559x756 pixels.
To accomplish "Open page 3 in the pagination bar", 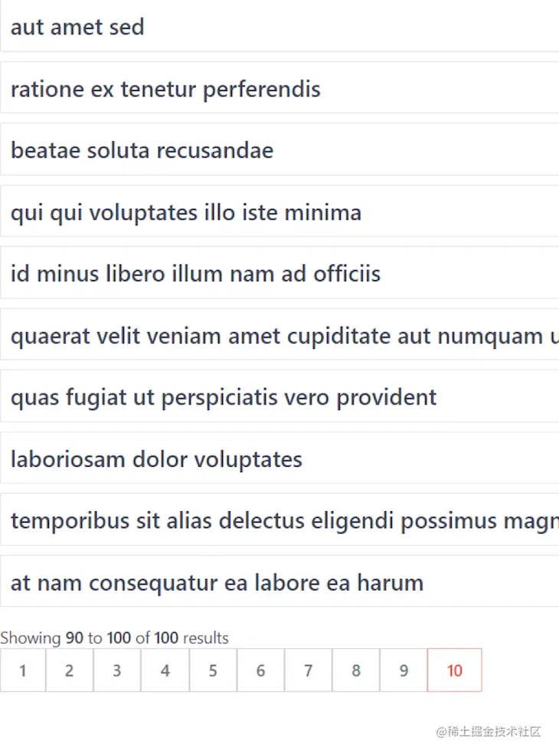I will pos(117,670).
